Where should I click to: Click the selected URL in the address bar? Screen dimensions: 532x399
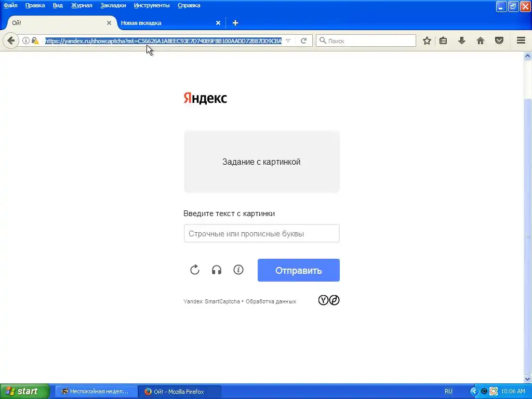[x=163, y=41]
